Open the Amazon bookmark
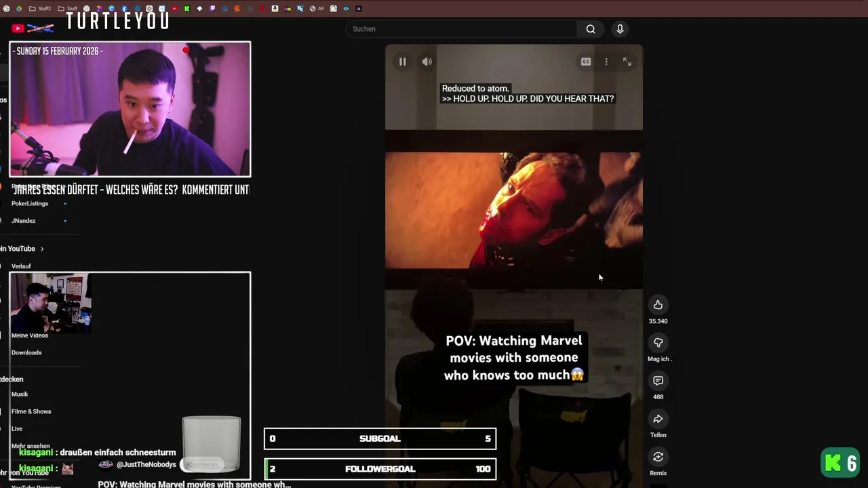 [275, 9]
